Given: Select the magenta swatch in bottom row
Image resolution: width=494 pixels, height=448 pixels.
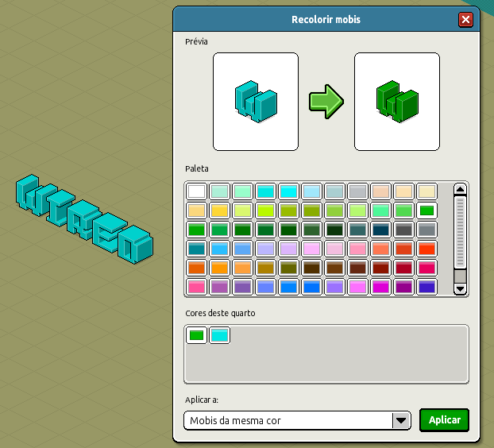Looking at the screenshot, I should pos(380,287).
